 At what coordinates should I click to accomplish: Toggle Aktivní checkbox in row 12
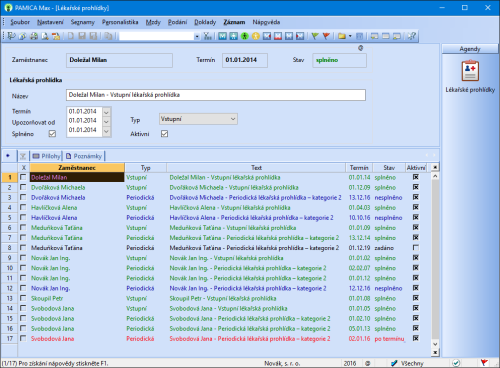click(416, 288)
